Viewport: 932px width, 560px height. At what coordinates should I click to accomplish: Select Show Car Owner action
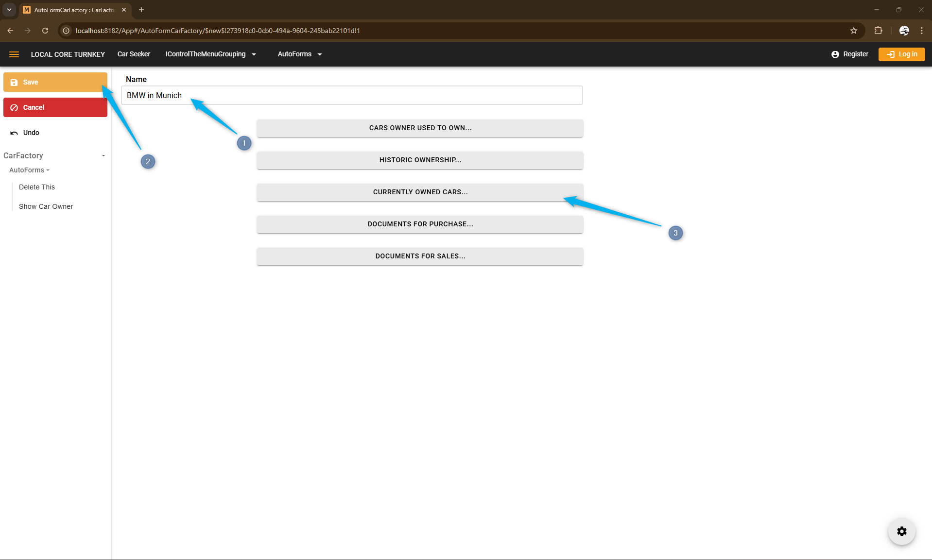(x=46, y=206)
